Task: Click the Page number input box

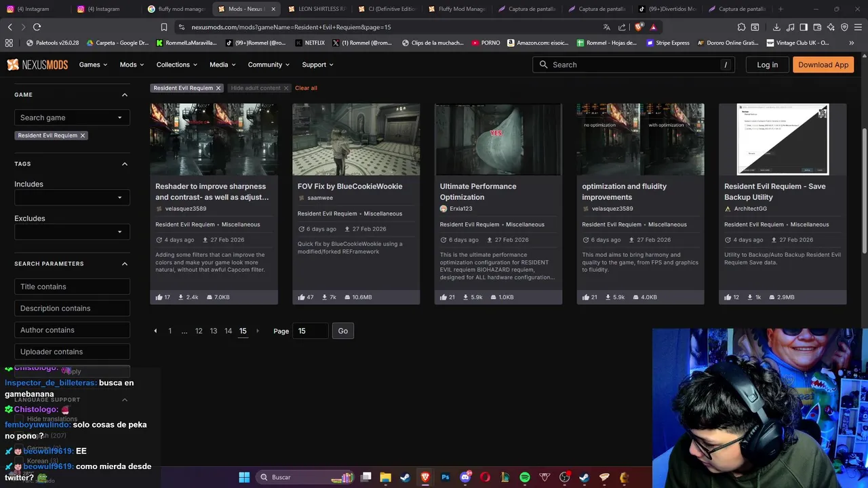Action: click(311, 331)
